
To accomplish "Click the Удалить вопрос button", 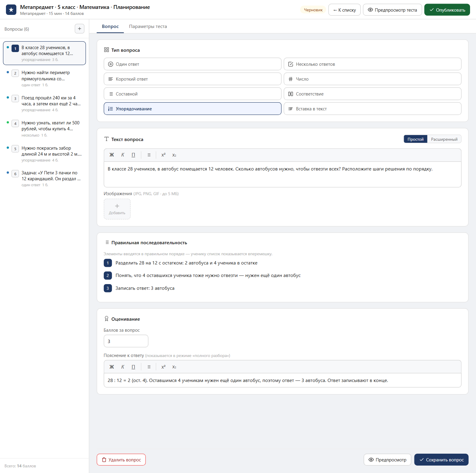I will [x=121, y=460].
